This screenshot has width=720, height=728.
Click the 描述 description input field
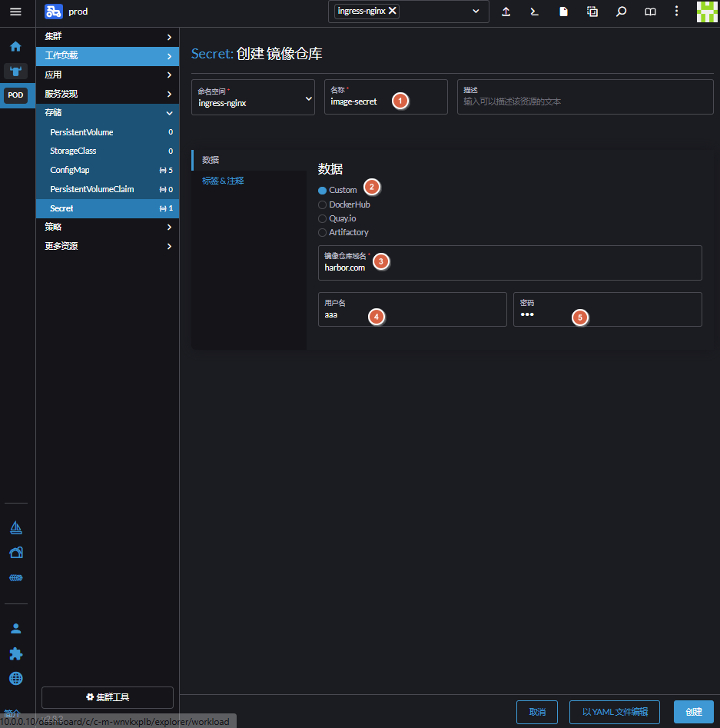point(585,97)
